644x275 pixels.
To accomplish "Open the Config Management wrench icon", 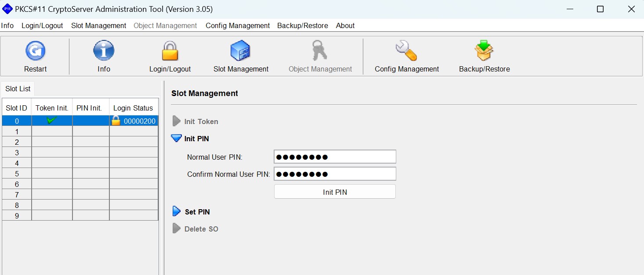I will 406,51.
